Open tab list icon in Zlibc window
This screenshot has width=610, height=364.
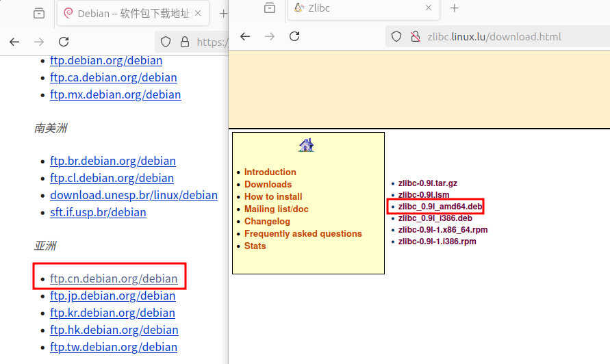click(x=270, y=8)
